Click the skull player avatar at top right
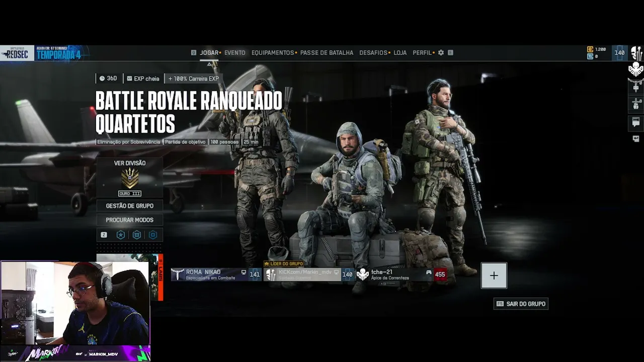The width and height of the screenshot is (644, 362). pyautogui.click(x=636, y=53)
